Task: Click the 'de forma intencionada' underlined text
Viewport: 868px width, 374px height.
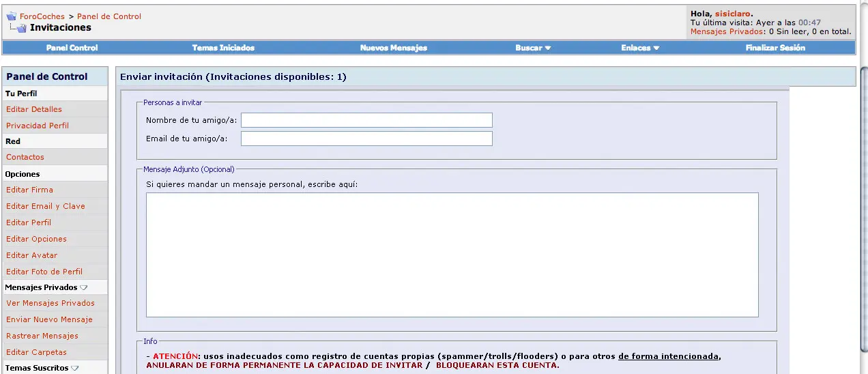Action: coord(669,356)
